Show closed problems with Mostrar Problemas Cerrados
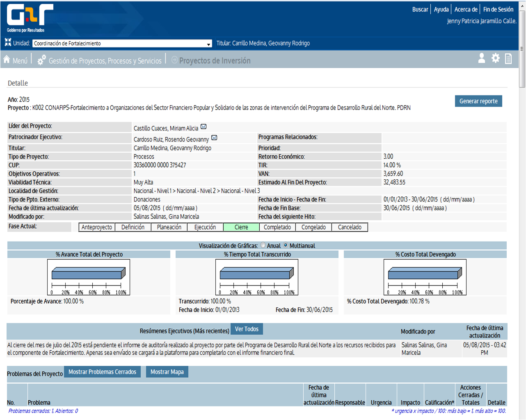Screen dimensions: 526x420 pos(102,372)
